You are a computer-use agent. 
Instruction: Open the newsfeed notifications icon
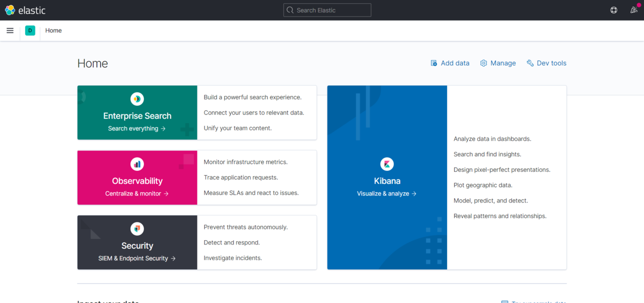634,10
